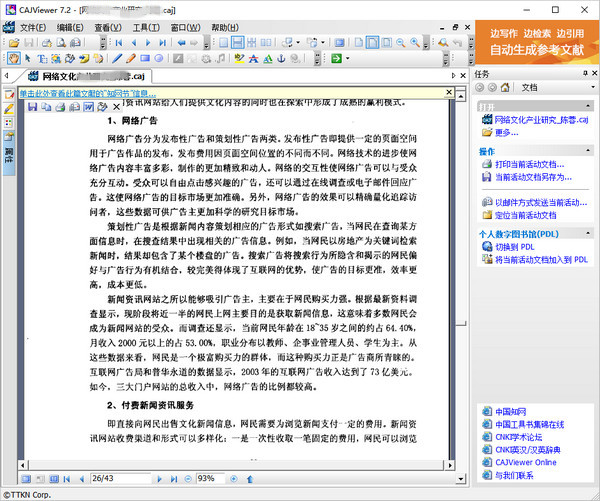Go to next page using top toolbar
Screen dimensions: 600x501
(148, 42)
